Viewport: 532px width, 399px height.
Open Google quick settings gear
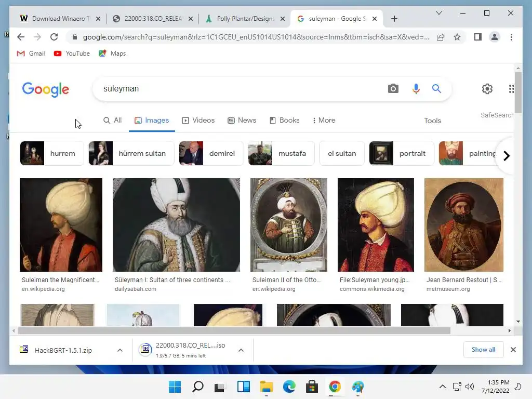click(x=487, y=89)
